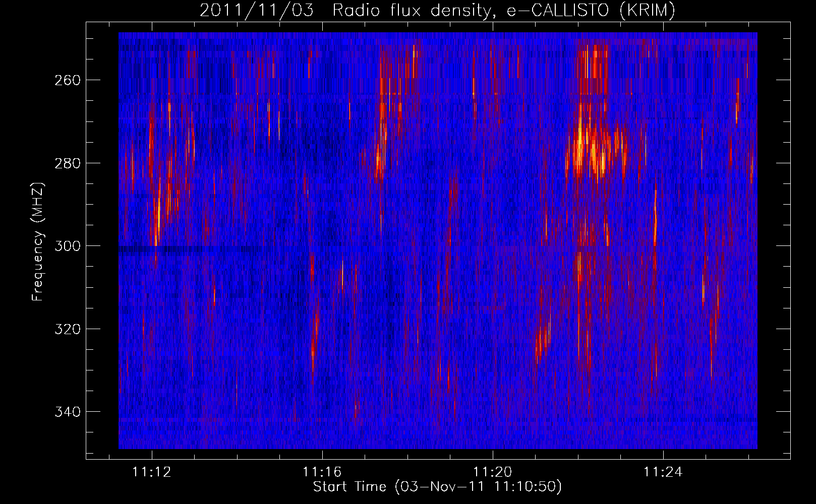This screenshot has width=816, height=504.
Task: Click the 320 frequency tick label
Action: (x=68, y=329)
